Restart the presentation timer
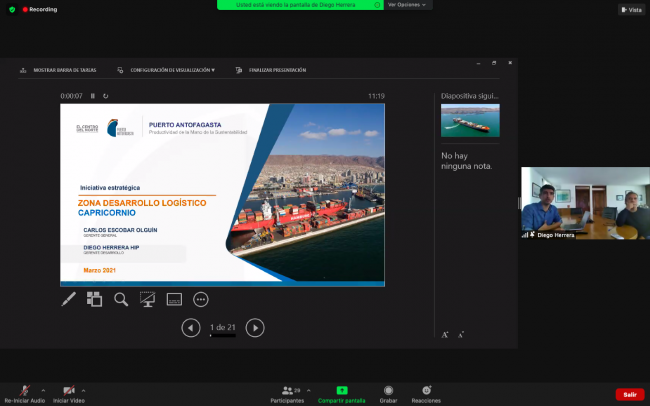The width and height of the screenshot is (650, 406). tap(105, 96)
